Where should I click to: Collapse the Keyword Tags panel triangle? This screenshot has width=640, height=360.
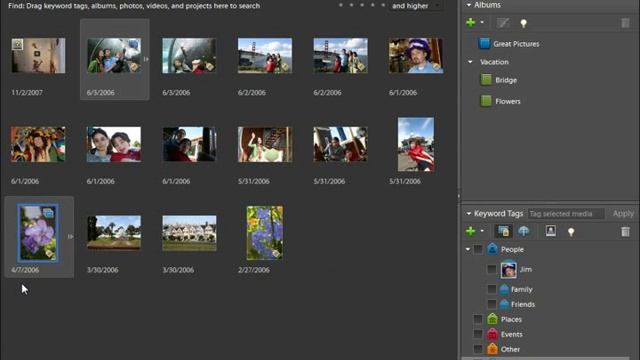point(469,213)
